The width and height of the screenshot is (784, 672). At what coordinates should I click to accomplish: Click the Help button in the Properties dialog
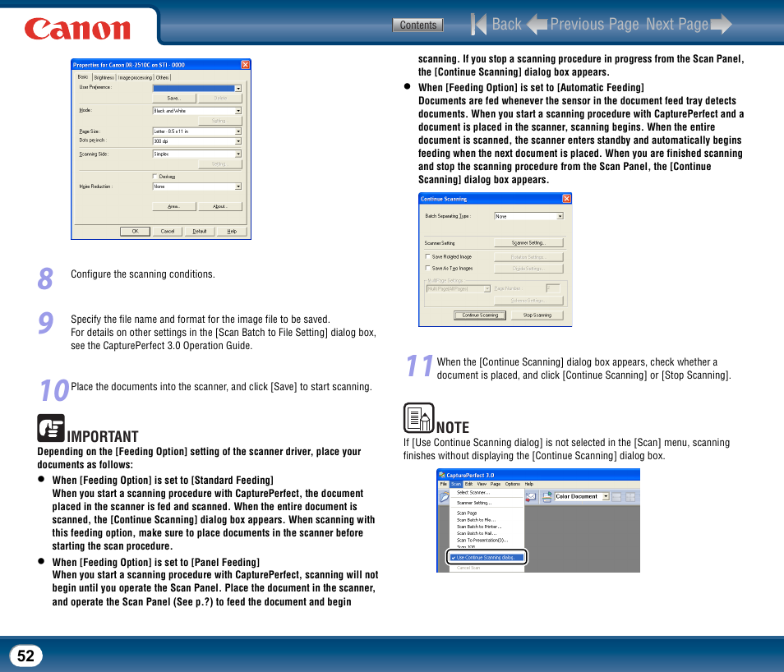232,231
